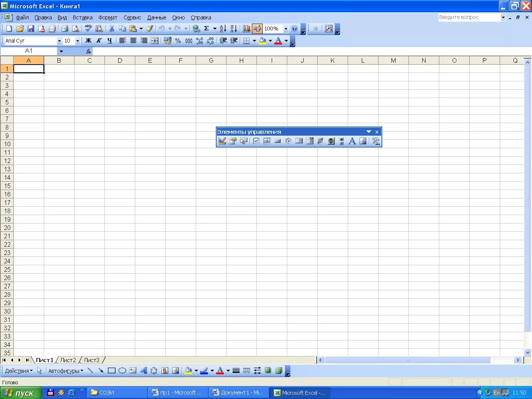532x399 pixels.
Task: Open the font size 10 dropdown
Action: pyautogui.click(x=78, y=41)
